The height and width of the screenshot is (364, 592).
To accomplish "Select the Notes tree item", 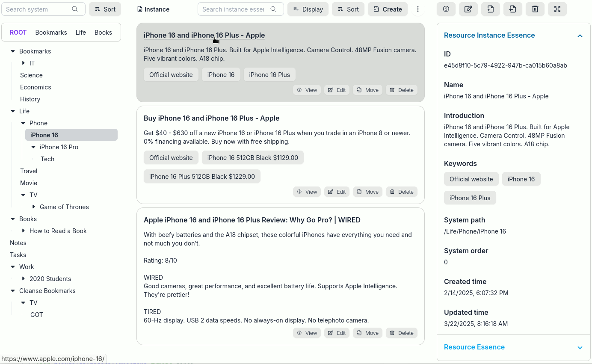I will tap(18, 243).
